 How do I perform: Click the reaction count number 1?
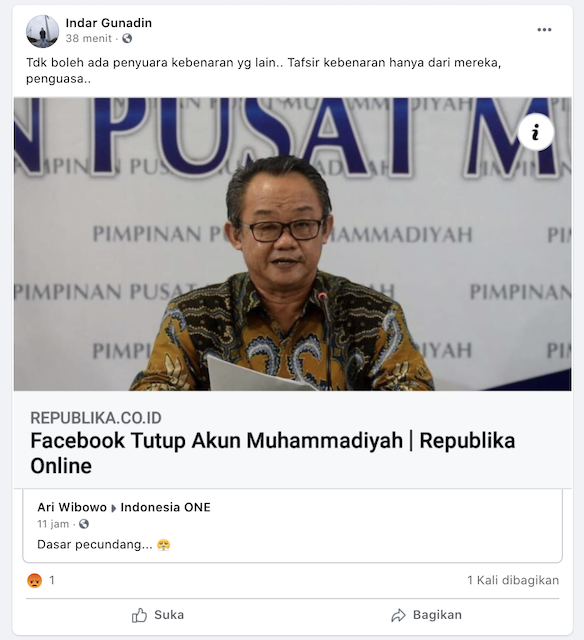(x=52, y=580)
